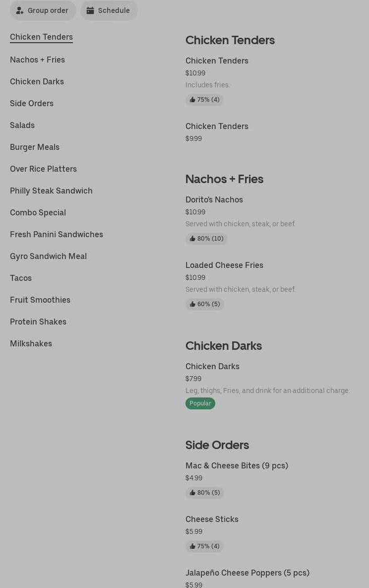The image size is (369, 588).
Task: Jump to Nachos + Fries category
Action: coord(37,60)
